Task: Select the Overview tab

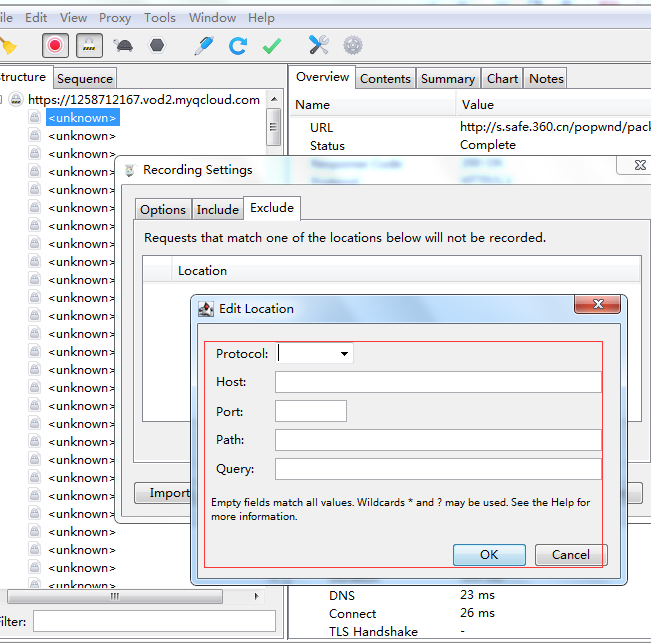Action: click(x=322, y=77)
